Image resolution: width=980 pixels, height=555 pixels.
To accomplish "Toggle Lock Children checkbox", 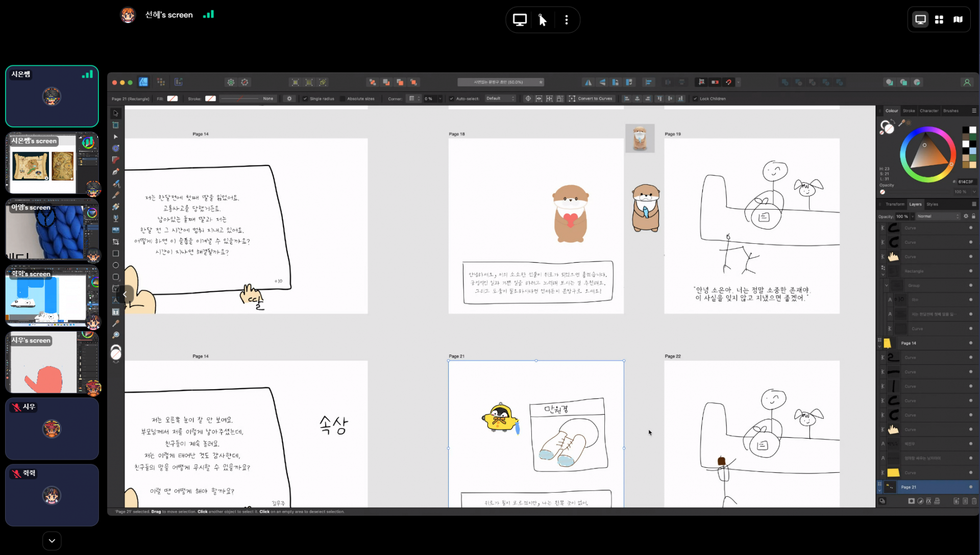I will 695,99.
